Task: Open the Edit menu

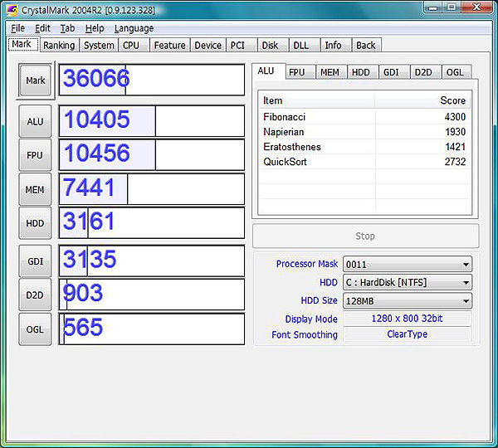Action: pyautogui.click(x=42, y=28)
